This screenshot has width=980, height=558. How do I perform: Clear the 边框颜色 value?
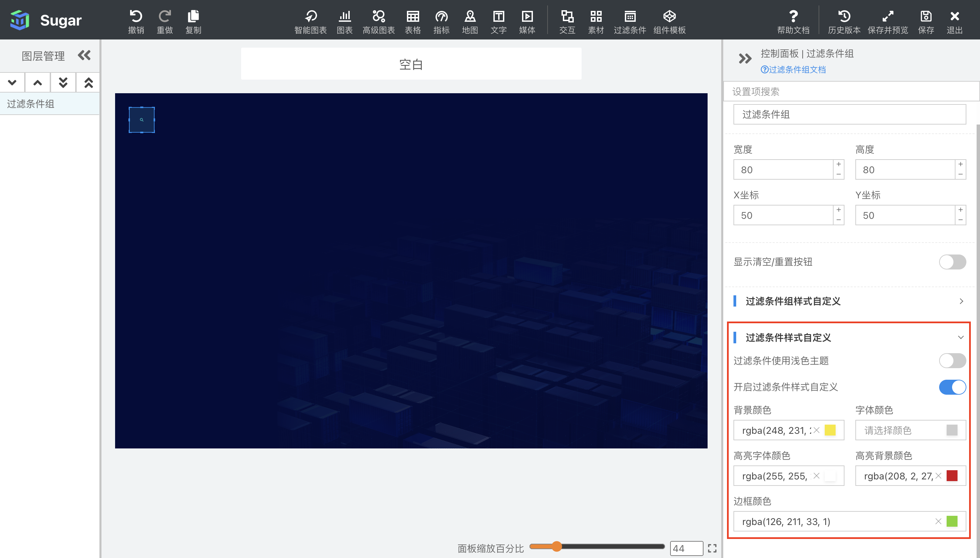coord(938,522)
